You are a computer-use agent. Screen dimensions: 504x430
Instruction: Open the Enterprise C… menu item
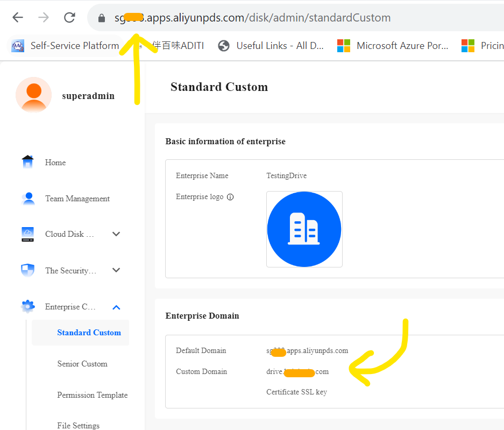coord(70,307)
